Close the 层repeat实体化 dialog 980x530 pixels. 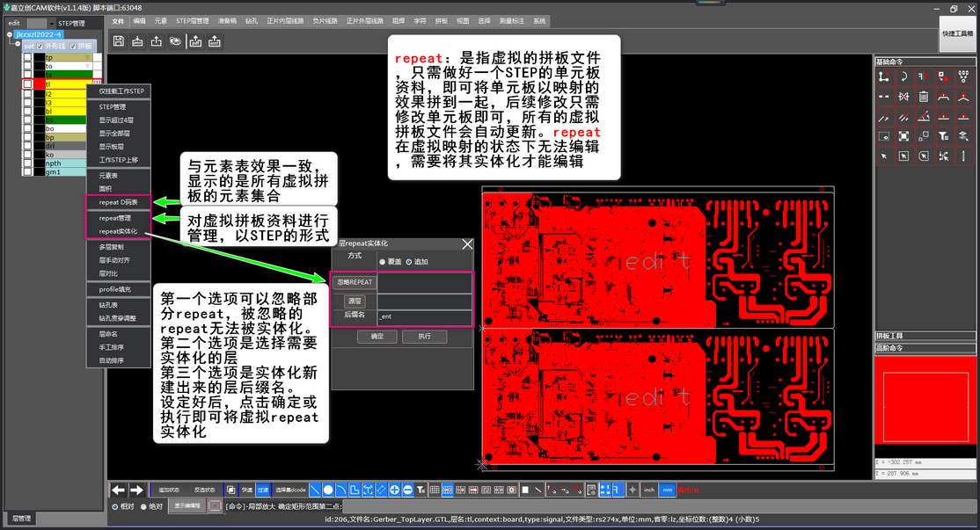[467, 244]
